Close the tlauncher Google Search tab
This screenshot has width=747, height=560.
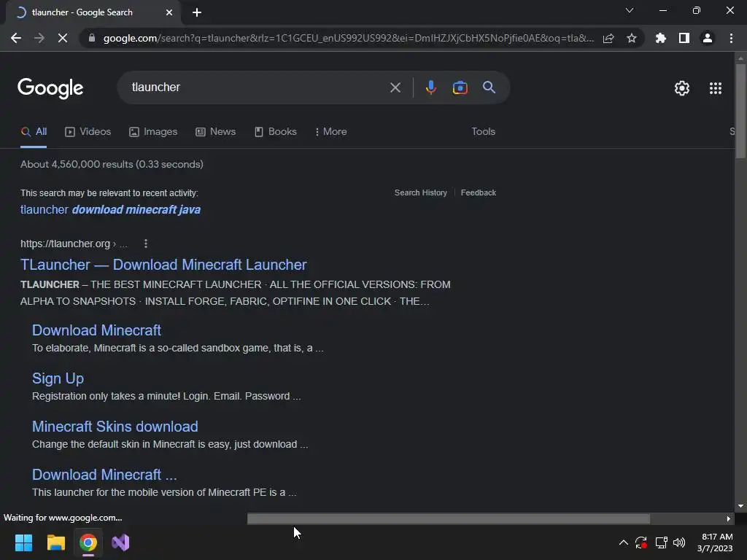(169, 12)
